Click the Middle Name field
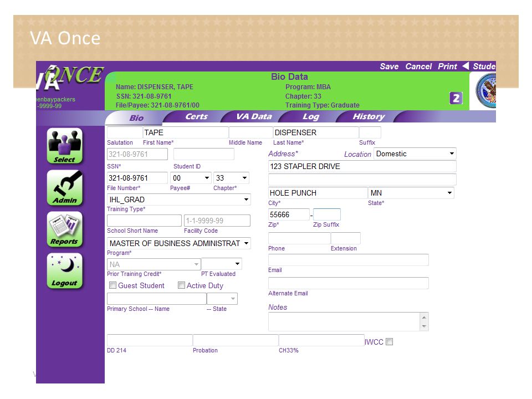 pyautogui.click(x=250, y=132)
